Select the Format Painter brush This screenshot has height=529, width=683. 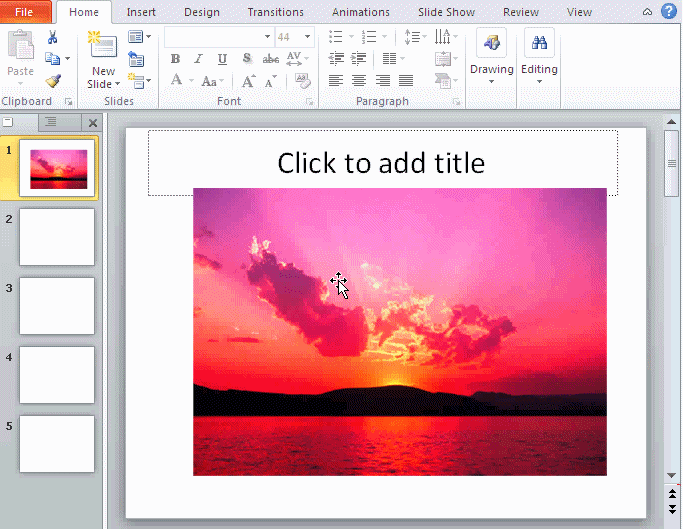coord(53,81)
